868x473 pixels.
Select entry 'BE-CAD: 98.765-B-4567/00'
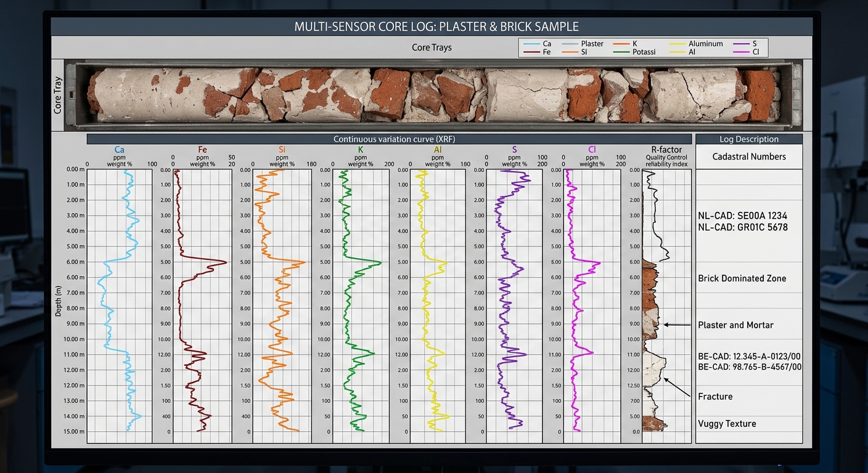(750, 367)
